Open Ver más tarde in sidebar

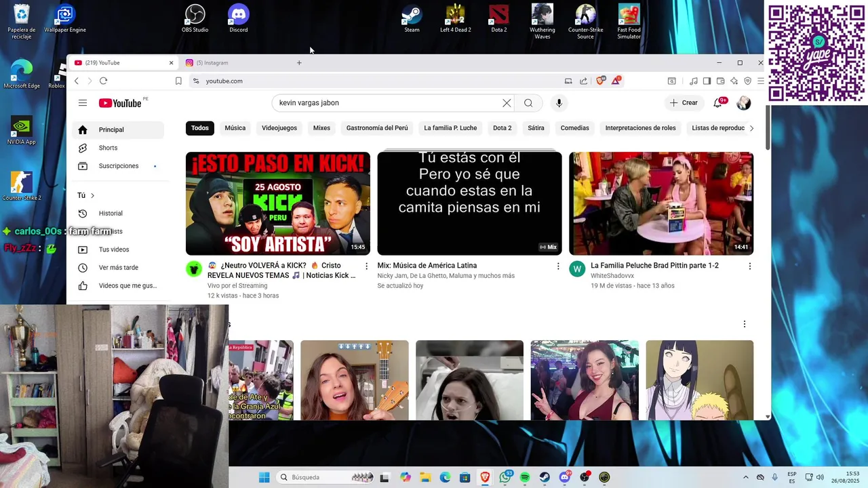coord(118,268)
